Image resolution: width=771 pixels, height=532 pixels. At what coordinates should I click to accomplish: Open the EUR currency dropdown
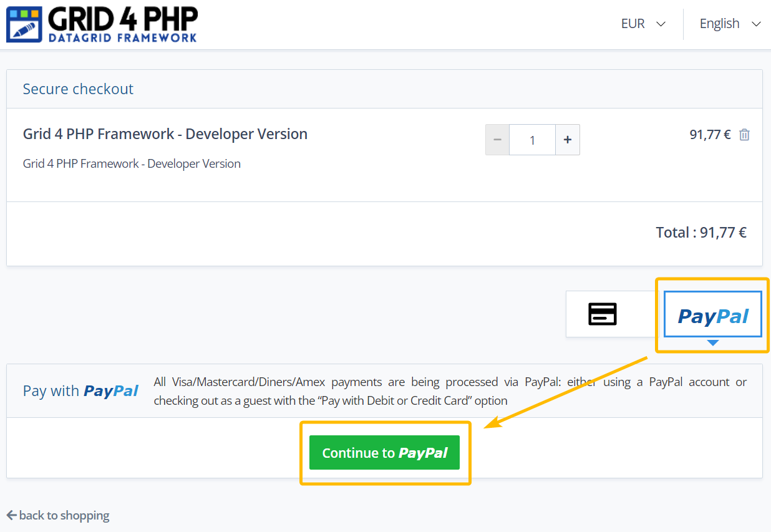(x=642, y=24)
